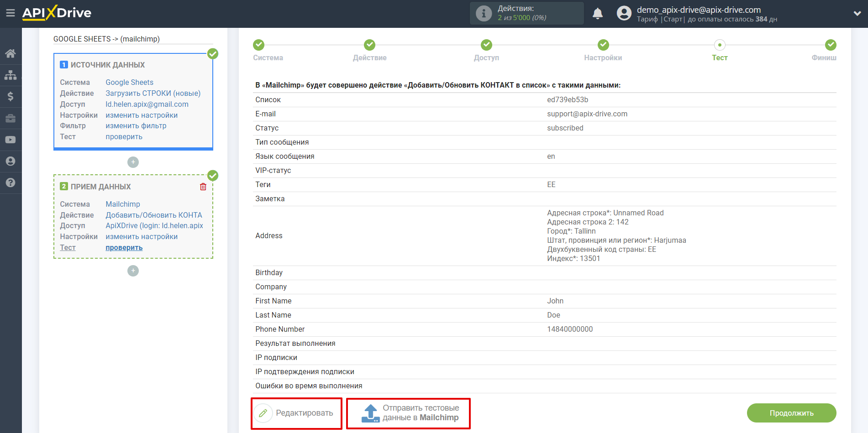Click the ApiXDrive logo
Screen dimensions: 868x433
click(x=57, y=13)
